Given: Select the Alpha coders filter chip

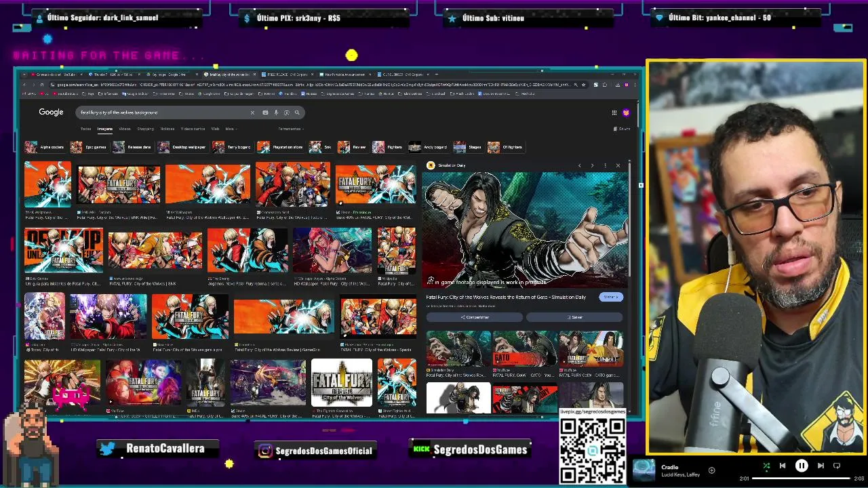Looking at the screenshot, I should pyautogui.click(x=45, y=147).
